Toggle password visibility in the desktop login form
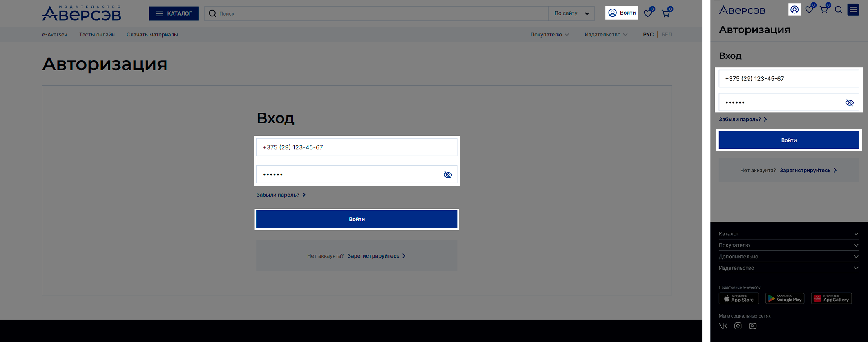 [x=448, y=175]
